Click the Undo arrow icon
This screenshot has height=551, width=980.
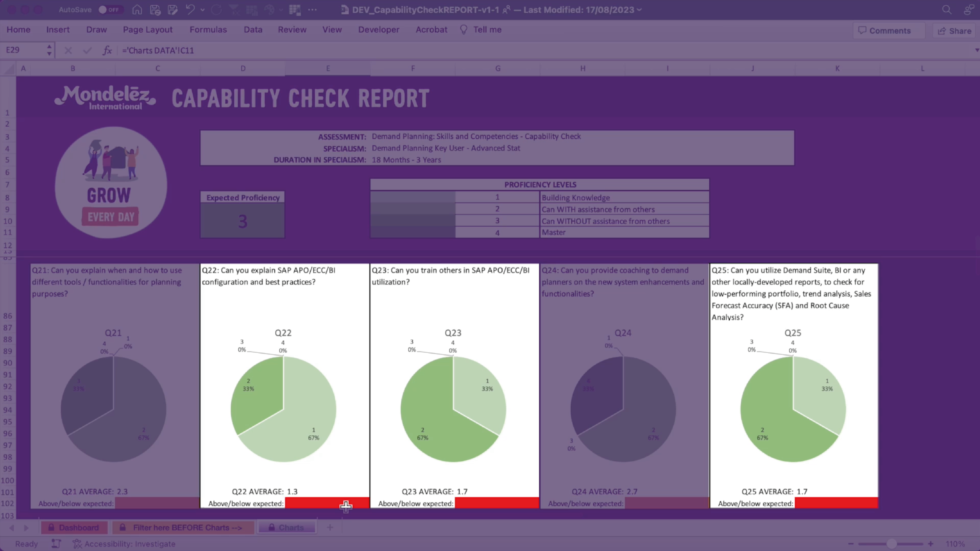190,10
